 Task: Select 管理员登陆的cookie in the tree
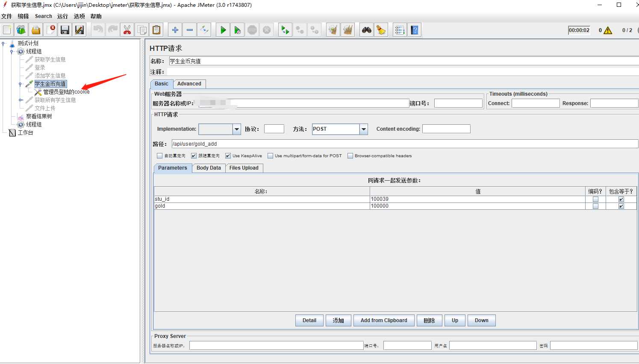(x=66, y=92)
